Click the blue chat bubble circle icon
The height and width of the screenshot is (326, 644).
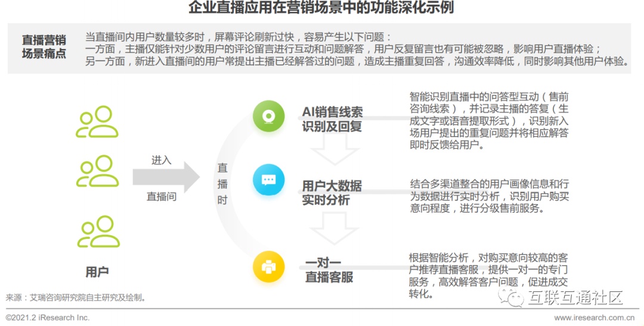268,180
